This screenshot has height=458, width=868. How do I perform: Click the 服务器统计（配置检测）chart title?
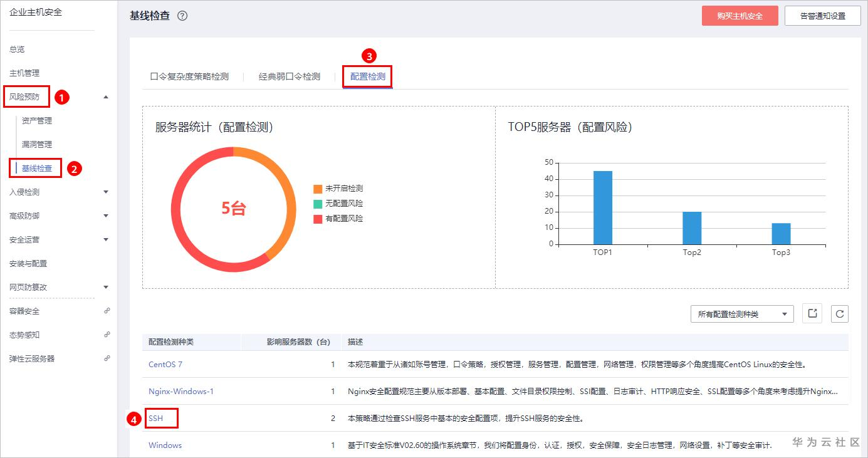[214, 127]
